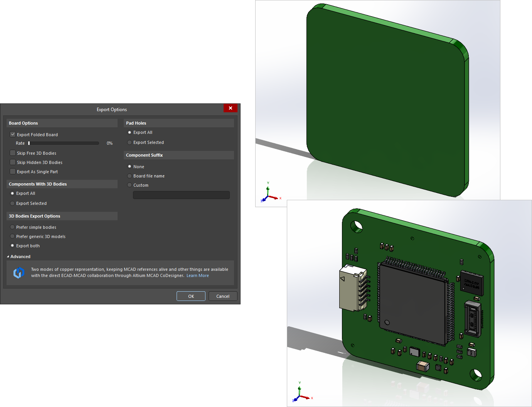Click the Altium MCAD CoDesigner logo icon
Viewport: 532px width, 407px height.
click(x=19, y=273)
